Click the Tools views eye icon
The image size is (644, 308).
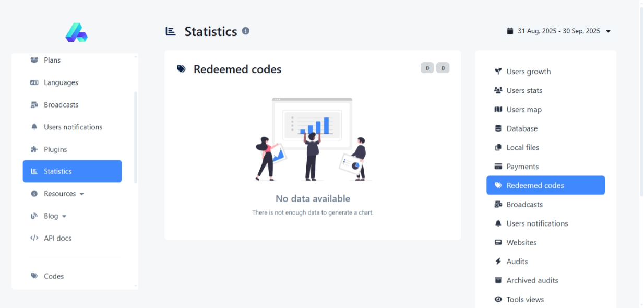498,300
